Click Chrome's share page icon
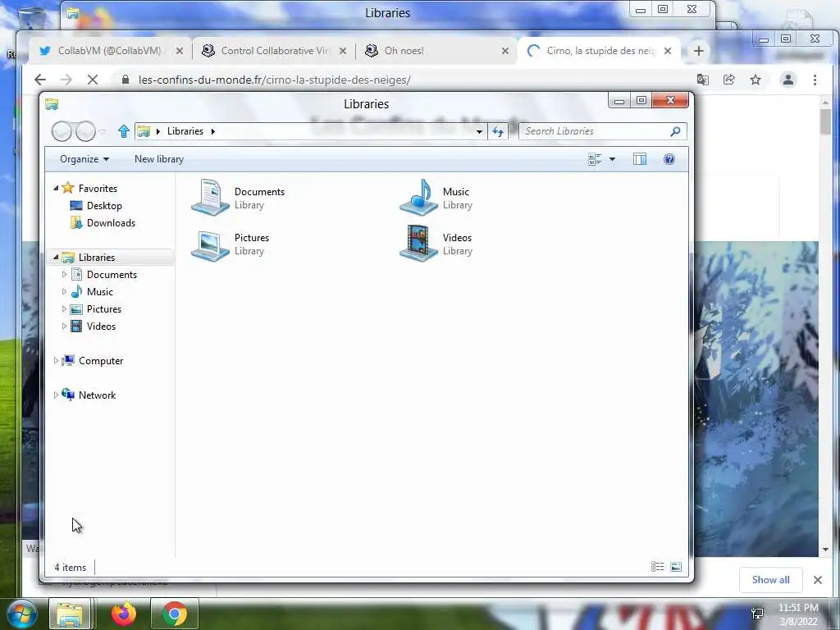Screen dimensions: 840x630 pyautogui.click(x=728, y=80)
